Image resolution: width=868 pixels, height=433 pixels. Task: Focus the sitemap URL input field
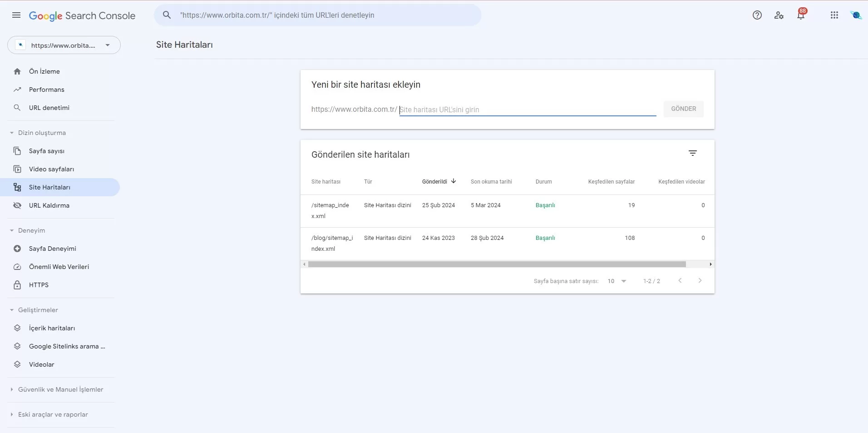tap(528, 109)
